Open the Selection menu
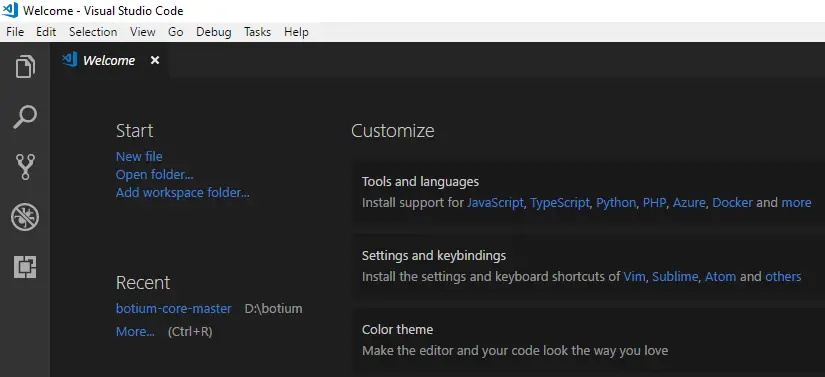Viewport: 825px width, 377px height. pos(93,32)
